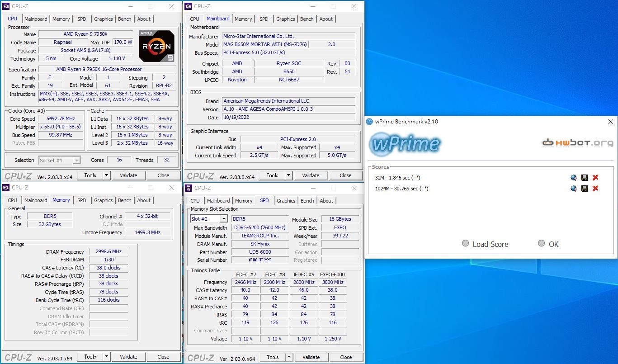Screen dimensions: 618x364
Task: Click the Code Name field Raphael
Action: (63, 43)
